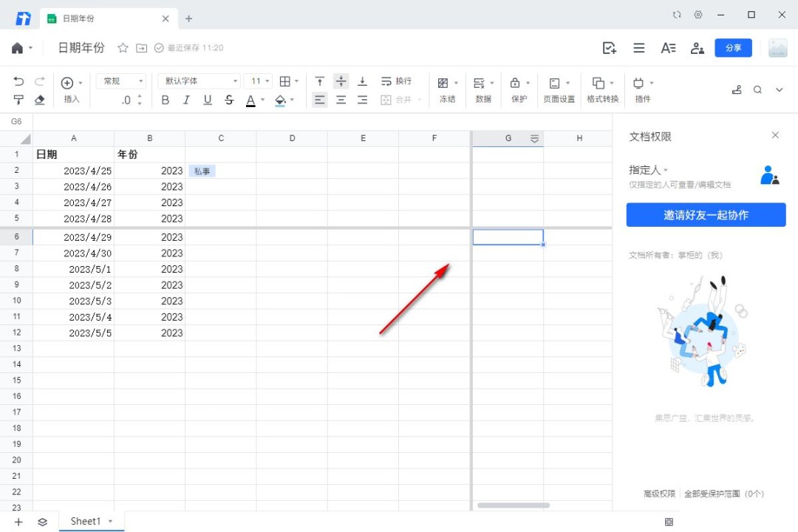
Task: Open the 指定人 permission dropdown
Action: 648,170
